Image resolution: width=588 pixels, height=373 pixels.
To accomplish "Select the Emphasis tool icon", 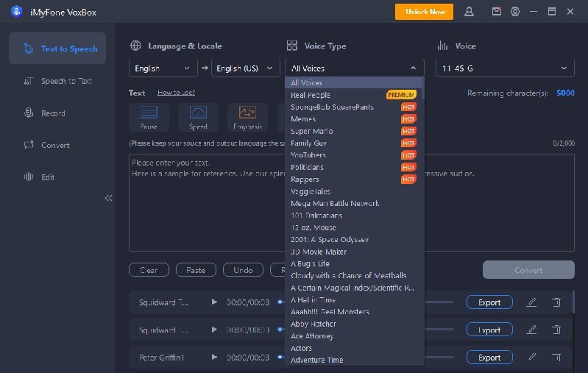I will 247,117.
